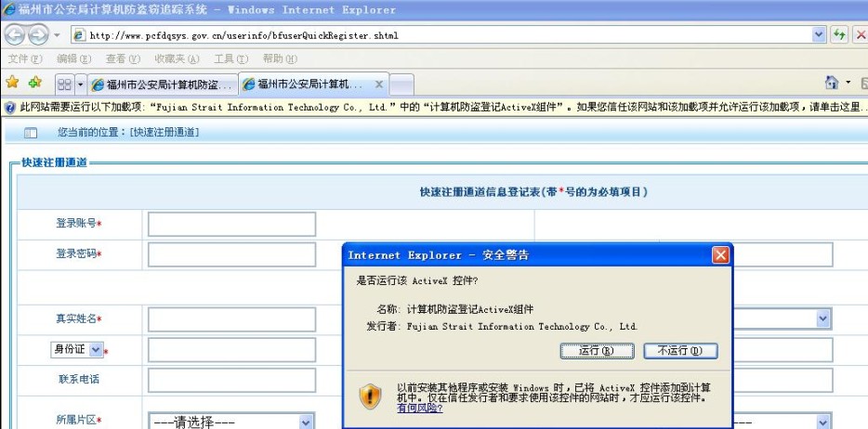
Task: Open the 身份证 ID type dropdown
Action: click(x=75, y=349)
